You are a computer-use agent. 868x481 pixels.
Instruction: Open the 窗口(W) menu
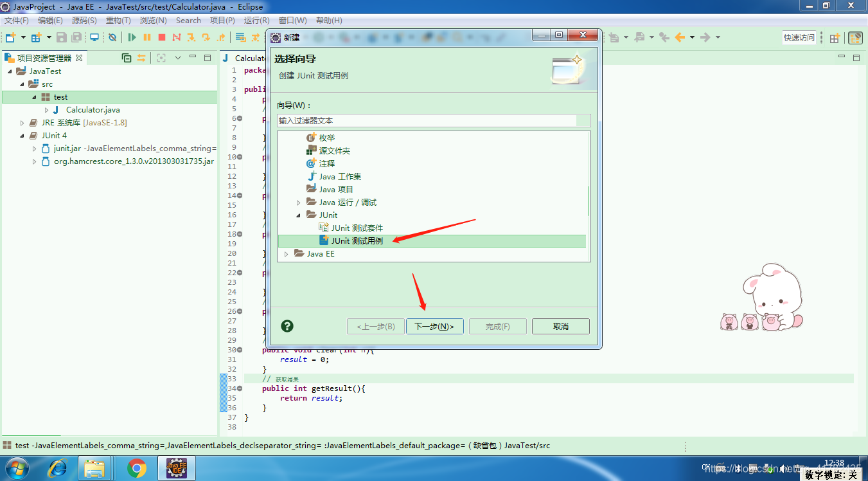(293, 21)
